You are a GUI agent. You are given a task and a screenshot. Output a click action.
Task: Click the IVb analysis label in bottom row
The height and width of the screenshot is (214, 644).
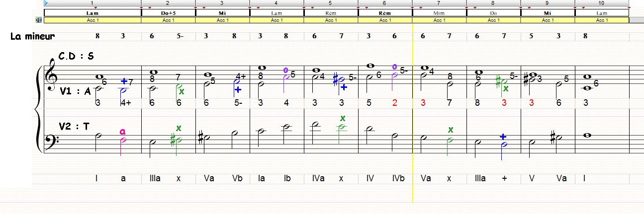(x=398, y=178)
